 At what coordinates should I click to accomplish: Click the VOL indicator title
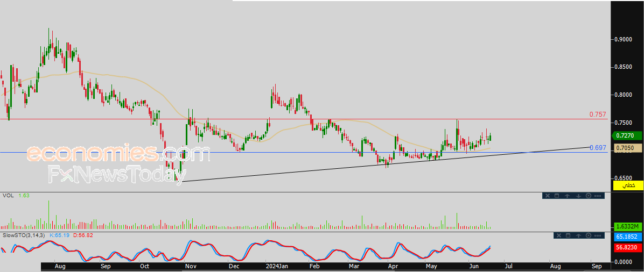[x=8, y=196]
